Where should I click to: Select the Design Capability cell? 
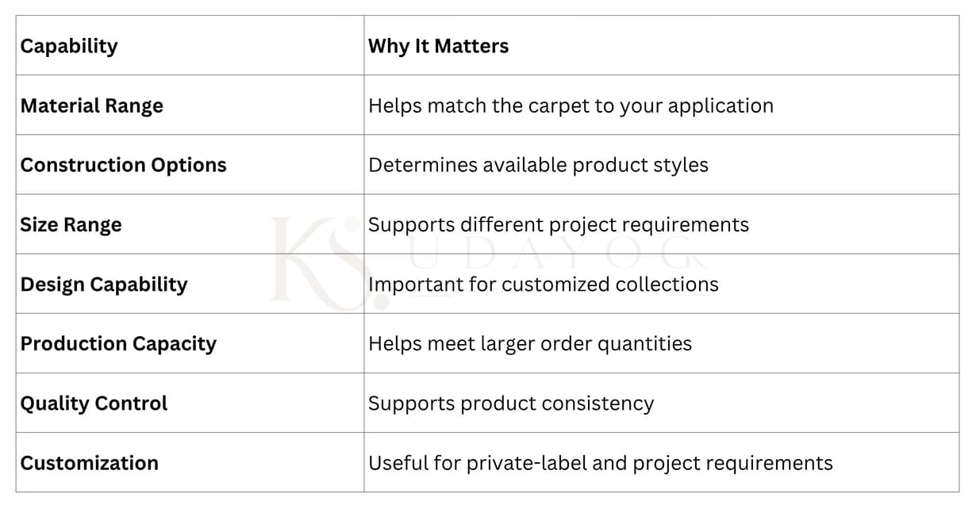click(x=190, y=283)
